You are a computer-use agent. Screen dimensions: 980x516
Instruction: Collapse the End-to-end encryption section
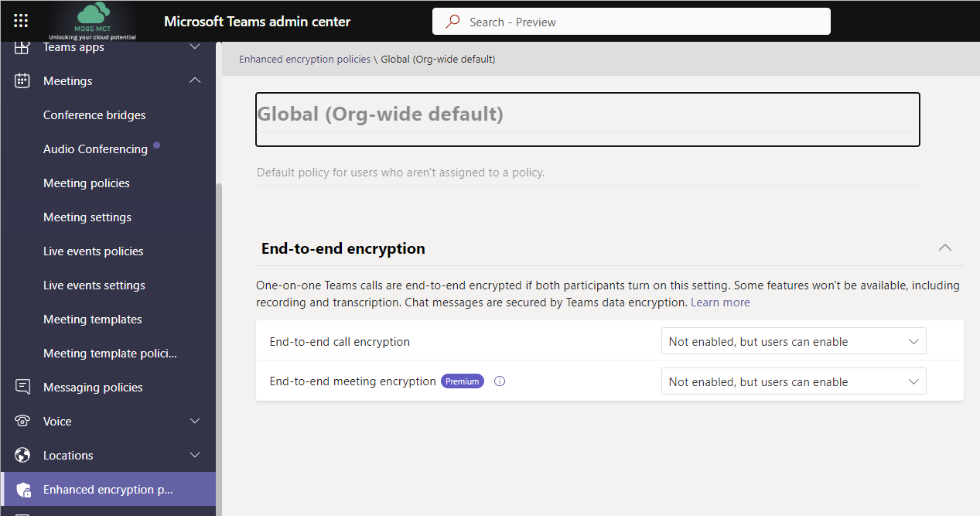(944, 248)
